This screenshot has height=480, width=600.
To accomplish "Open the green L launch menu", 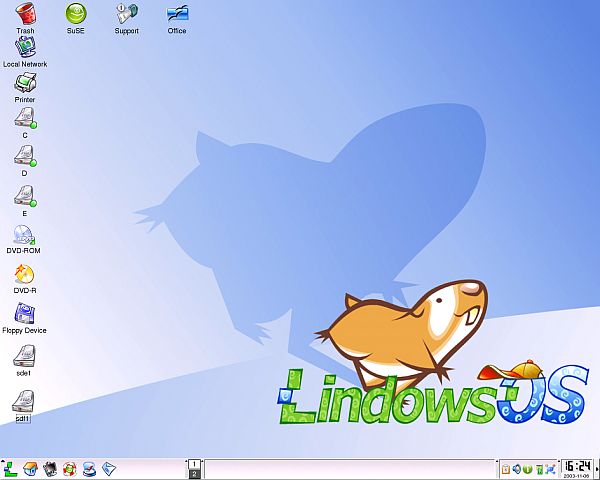I will click(x=10, y=469).
